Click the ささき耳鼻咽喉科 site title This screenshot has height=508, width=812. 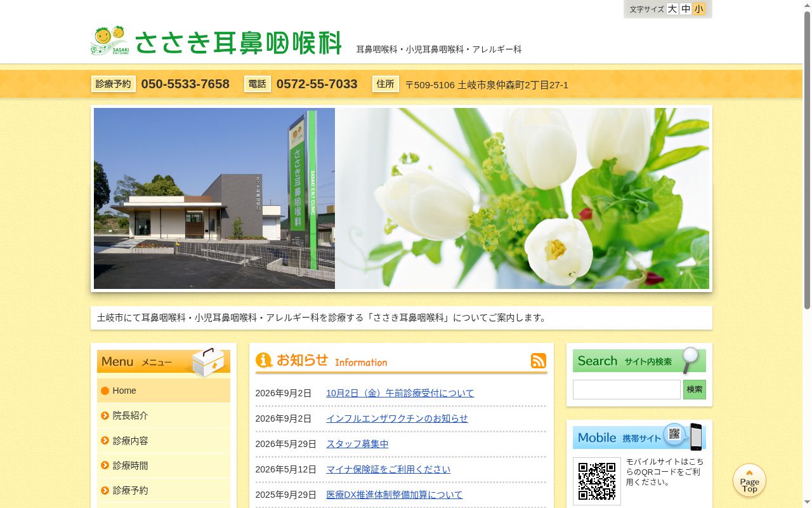[x=239, y=43]
